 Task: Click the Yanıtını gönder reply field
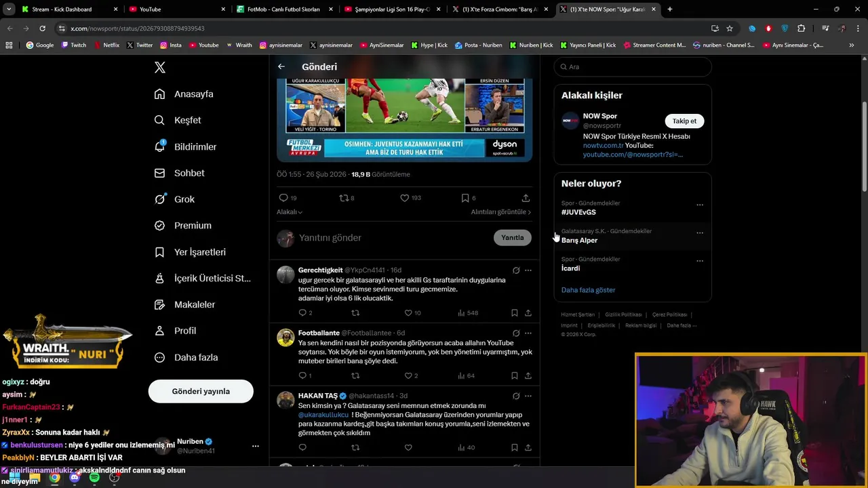coord(393,238)
